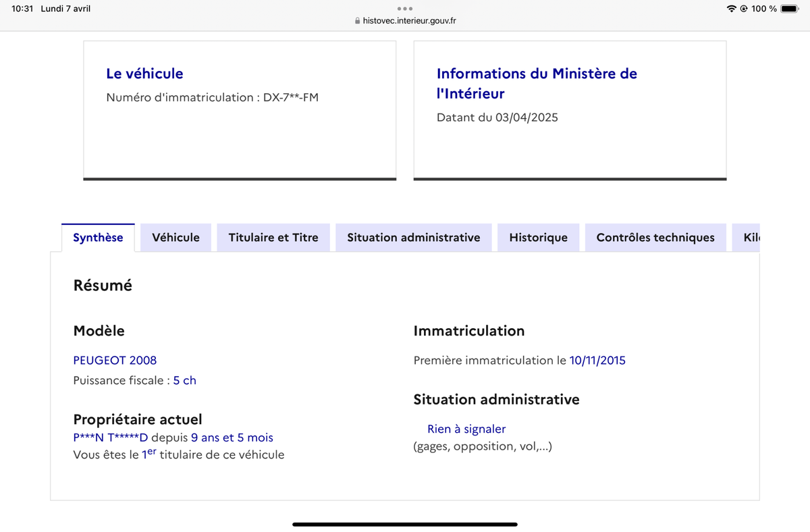Click the Rien à signaler status

pos(466,429)
